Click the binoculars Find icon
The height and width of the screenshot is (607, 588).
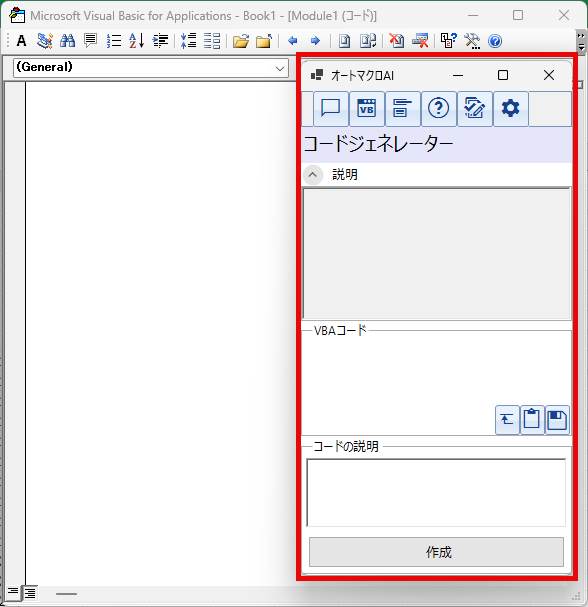tap(67, 41)
